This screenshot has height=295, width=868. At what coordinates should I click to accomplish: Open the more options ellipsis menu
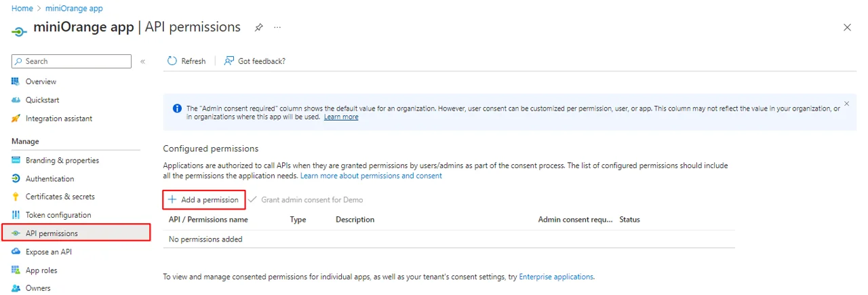point(277,28)
